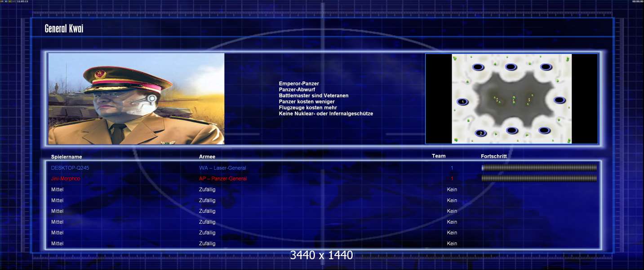Click the Team column header
Viewport: 644px width, 270px height.
pos(439,156)
